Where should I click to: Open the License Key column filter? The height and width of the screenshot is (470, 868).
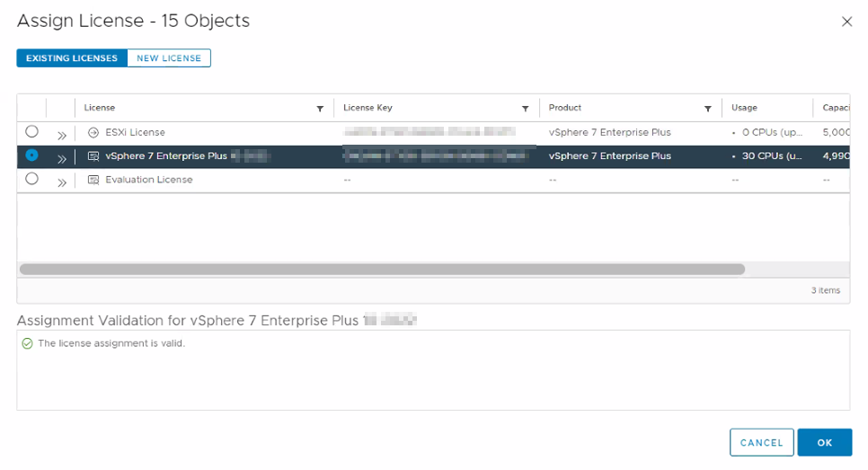pos(526,109)
